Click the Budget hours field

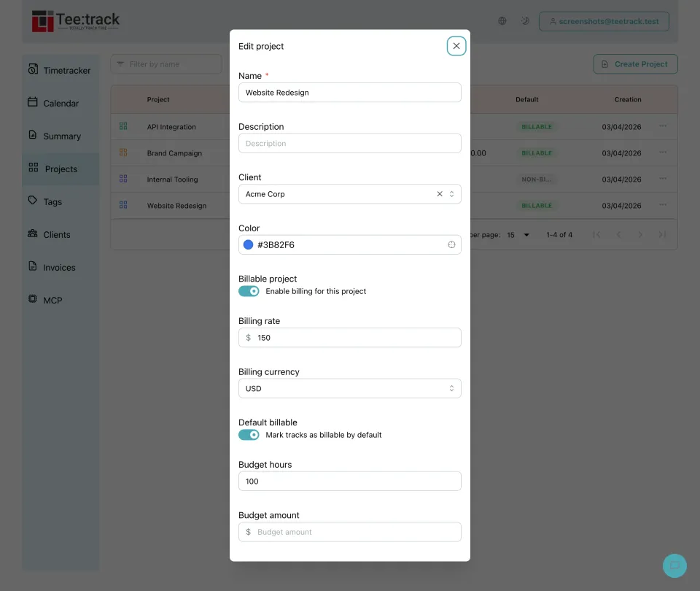[349, 481]
